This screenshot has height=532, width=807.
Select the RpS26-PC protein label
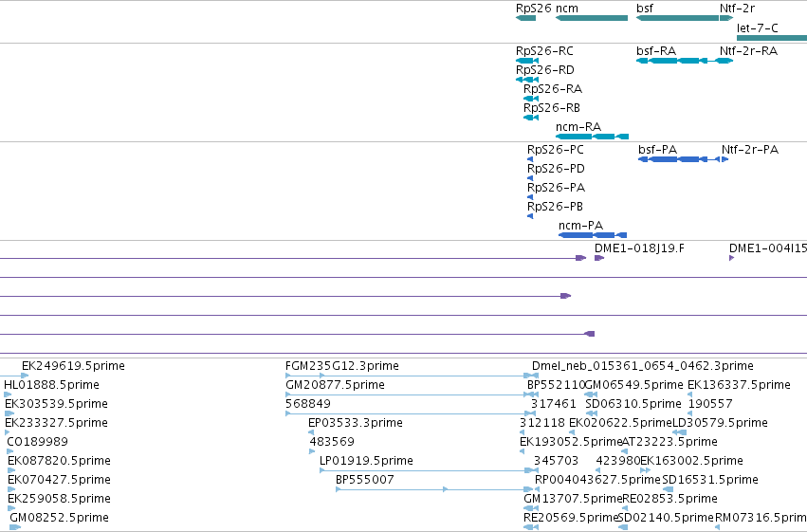556,150
